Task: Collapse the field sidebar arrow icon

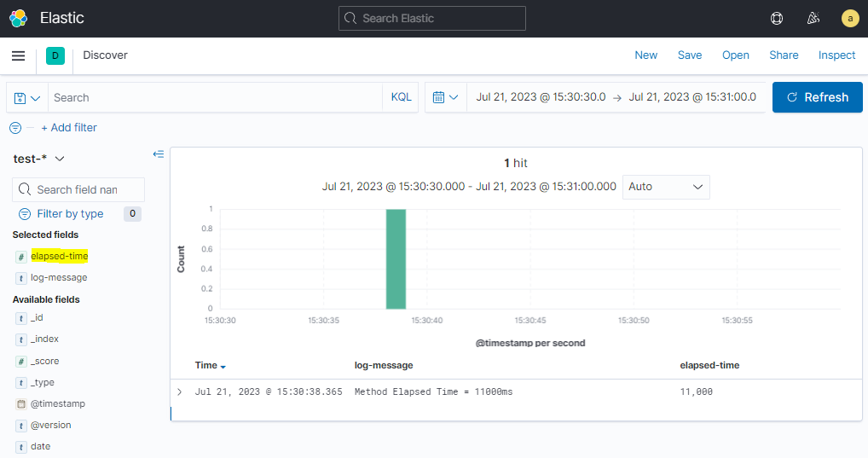Action: (x=159, y=154)
